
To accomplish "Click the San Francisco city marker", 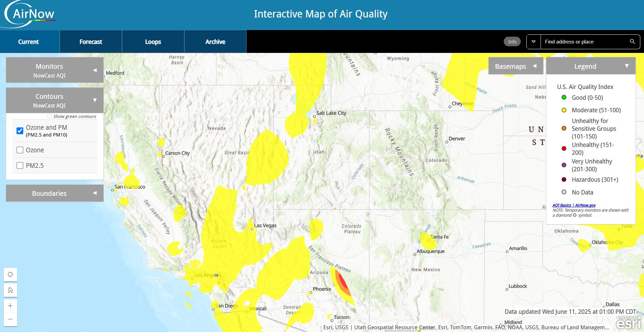I will tap(113, 190).
